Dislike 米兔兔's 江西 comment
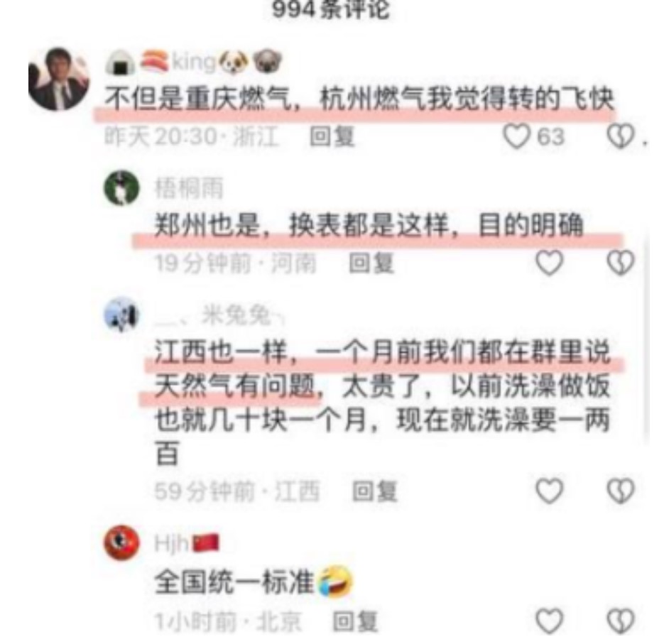664x644 pixels. [x=621, y=491]
